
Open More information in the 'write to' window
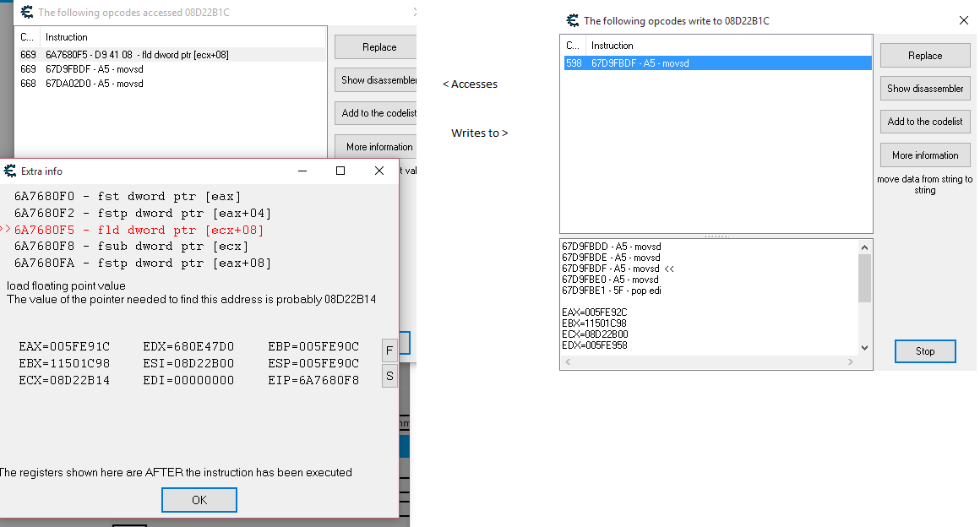pos(925,155)
